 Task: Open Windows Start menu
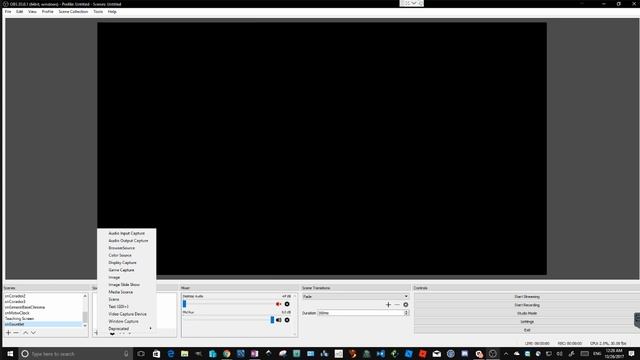(10, 353)
